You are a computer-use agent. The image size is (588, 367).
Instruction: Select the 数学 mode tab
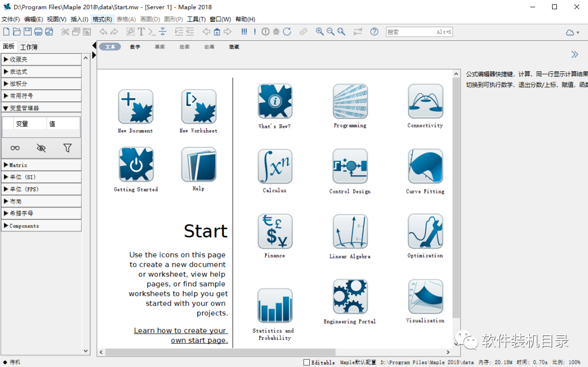pos(135,47)
